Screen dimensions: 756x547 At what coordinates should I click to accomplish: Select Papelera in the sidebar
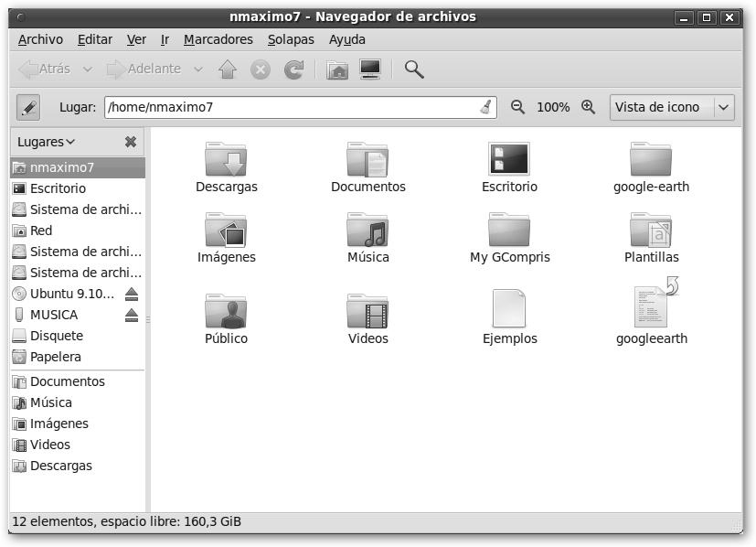click(x=55, y=357)
